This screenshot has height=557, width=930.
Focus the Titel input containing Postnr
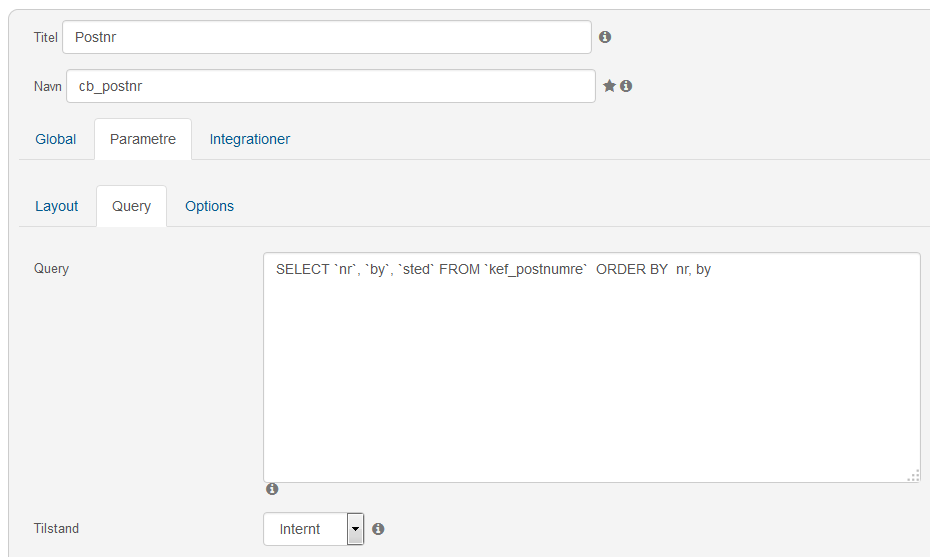click(x=327, y=37)
